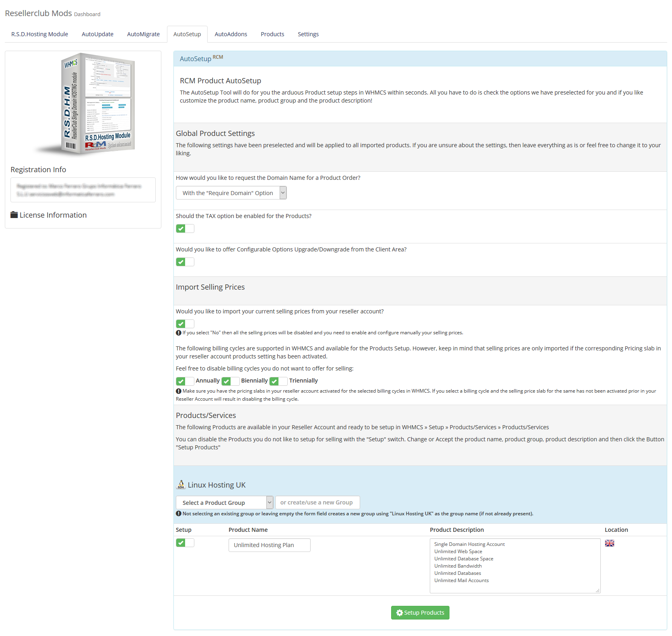Click the info icon beside pricing slabs note

click(178, 391)
